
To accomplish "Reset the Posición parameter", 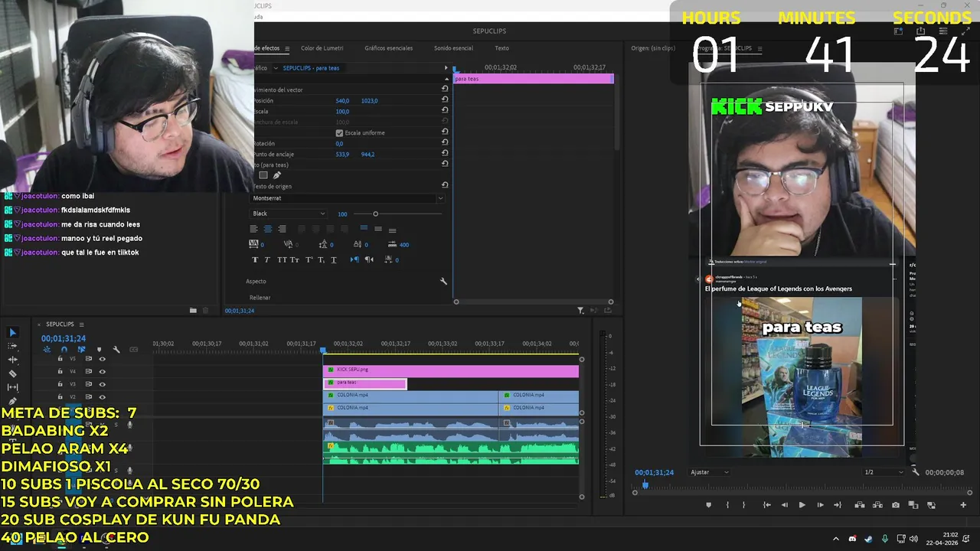I will (445, 100).
